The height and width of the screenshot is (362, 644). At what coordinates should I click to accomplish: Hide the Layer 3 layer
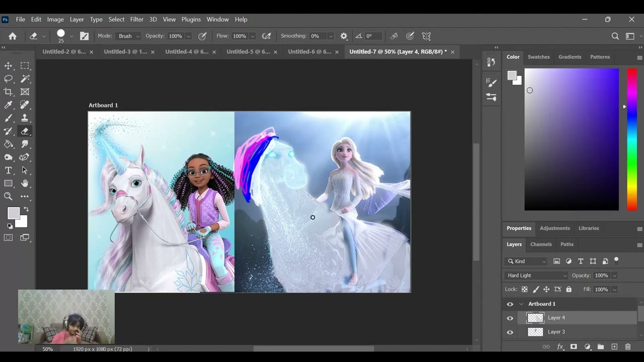pyautogui.click(x=510, y=332)
